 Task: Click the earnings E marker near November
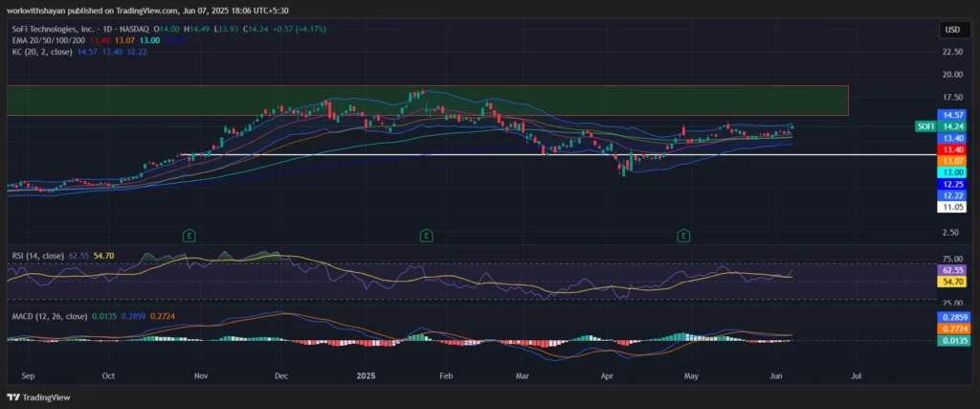pos(188,236)
